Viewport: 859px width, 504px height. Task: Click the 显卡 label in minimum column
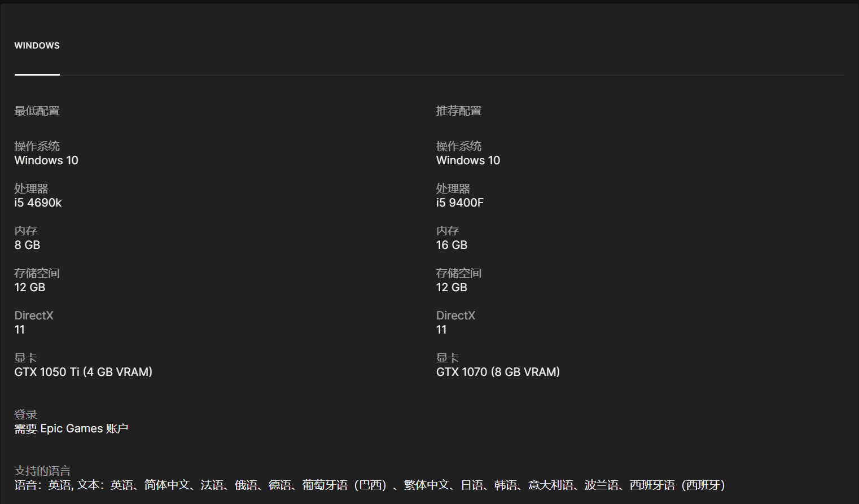pyautogui.click(x=25, y=358)
